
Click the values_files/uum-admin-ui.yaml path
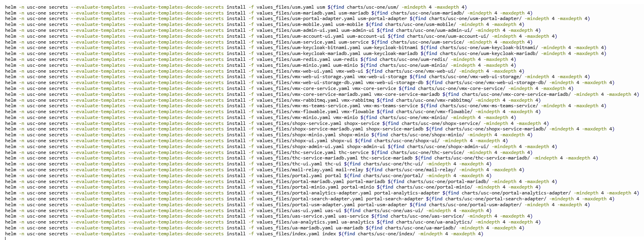point(297,30)
